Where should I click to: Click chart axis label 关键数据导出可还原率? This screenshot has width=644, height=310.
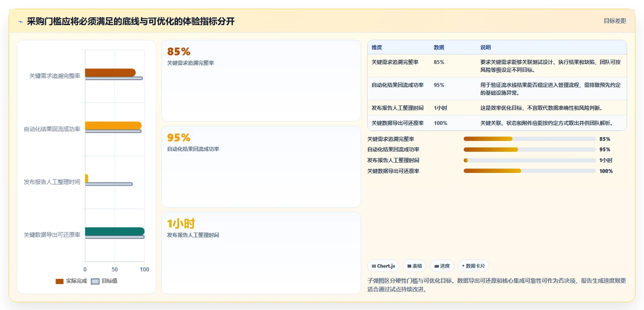[52, 235]
